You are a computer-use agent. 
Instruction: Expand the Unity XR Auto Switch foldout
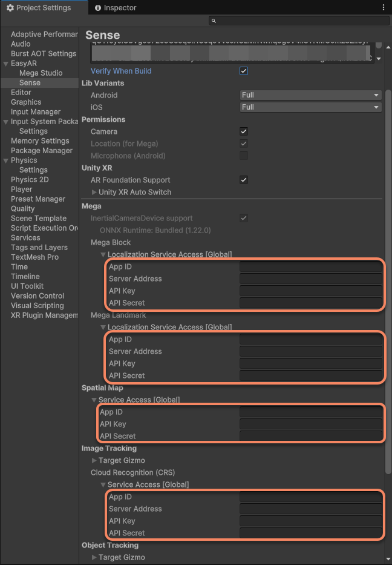pyautogui.click(x=94, y=192)
